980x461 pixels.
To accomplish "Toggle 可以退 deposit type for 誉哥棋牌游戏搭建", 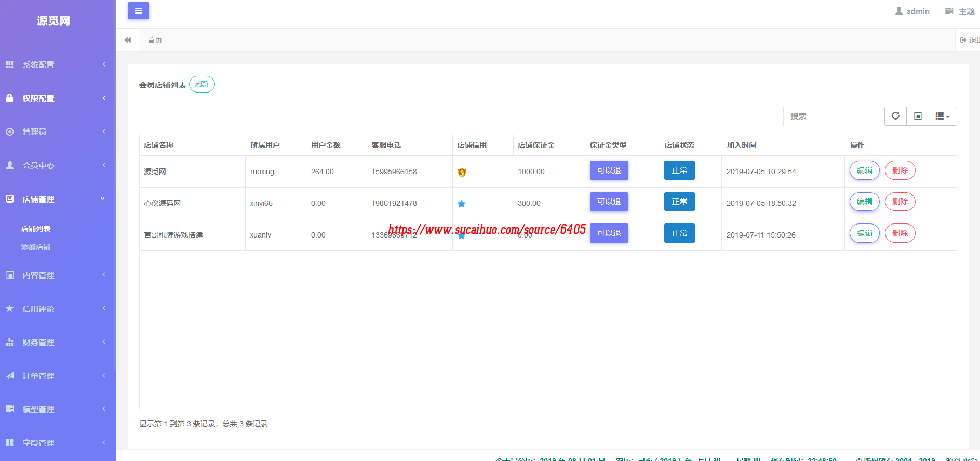I will [x=609, y=233].
